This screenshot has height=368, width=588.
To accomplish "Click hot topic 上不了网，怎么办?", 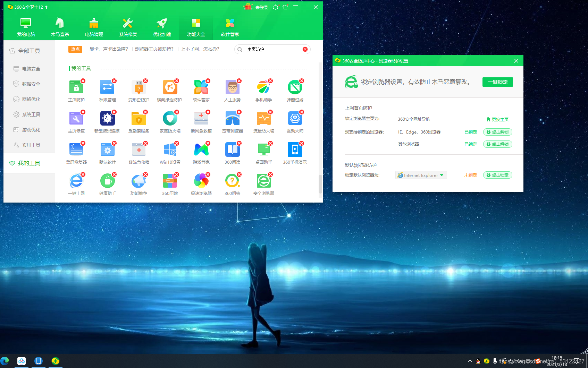I will tap(200, 49).
